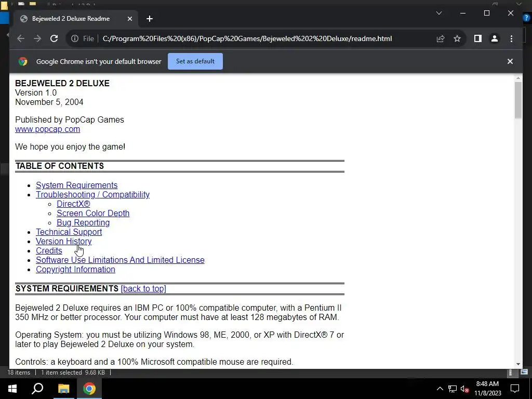Open Troubleshooting / Compatibility link
The height and width of the screenshot is (399, 532).
92,194
